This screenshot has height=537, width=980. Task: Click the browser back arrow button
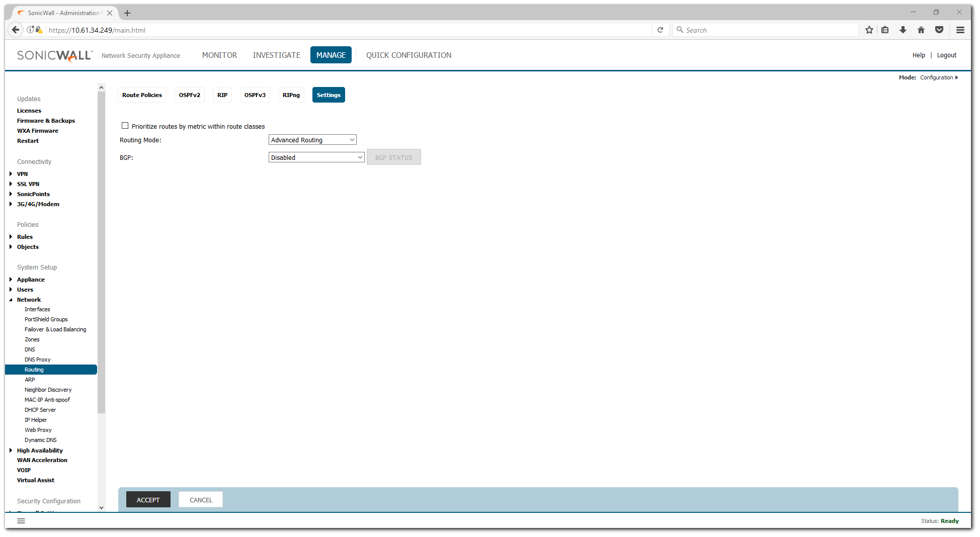click(x=16, y=30)
